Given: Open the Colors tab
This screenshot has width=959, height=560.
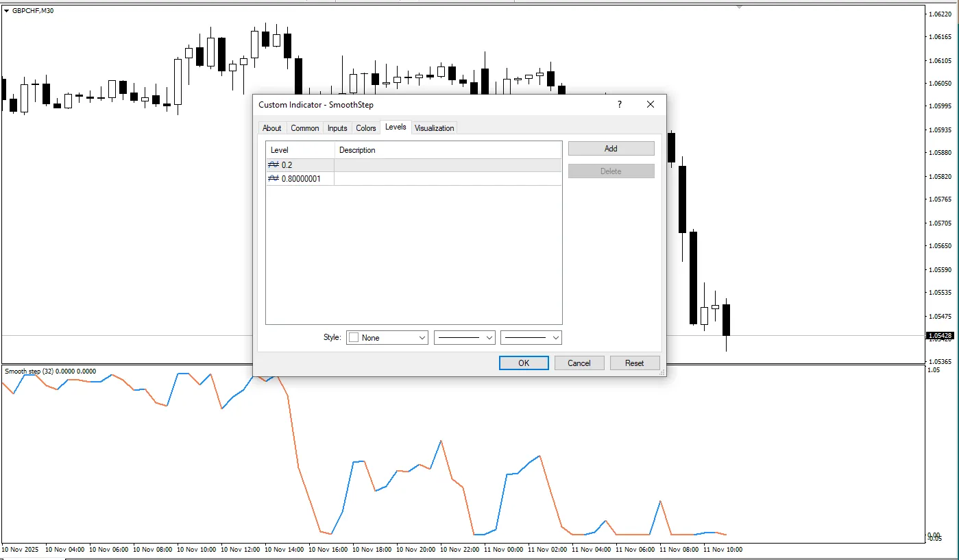Looking at the screenshot, I should [x=366, y=128].
